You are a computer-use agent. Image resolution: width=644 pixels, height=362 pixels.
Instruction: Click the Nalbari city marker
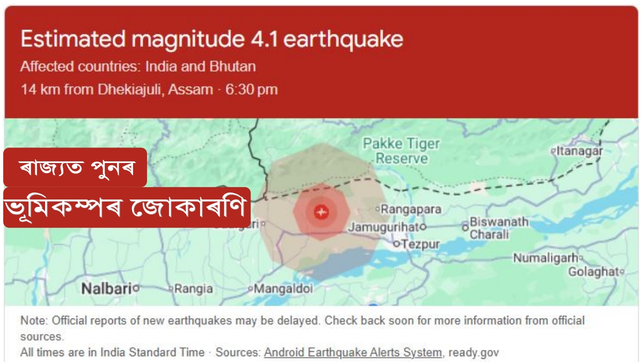135,288
